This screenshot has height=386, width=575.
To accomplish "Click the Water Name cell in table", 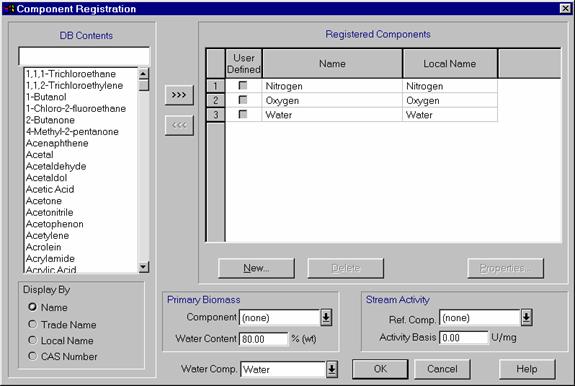I will [x=332, y=114].
